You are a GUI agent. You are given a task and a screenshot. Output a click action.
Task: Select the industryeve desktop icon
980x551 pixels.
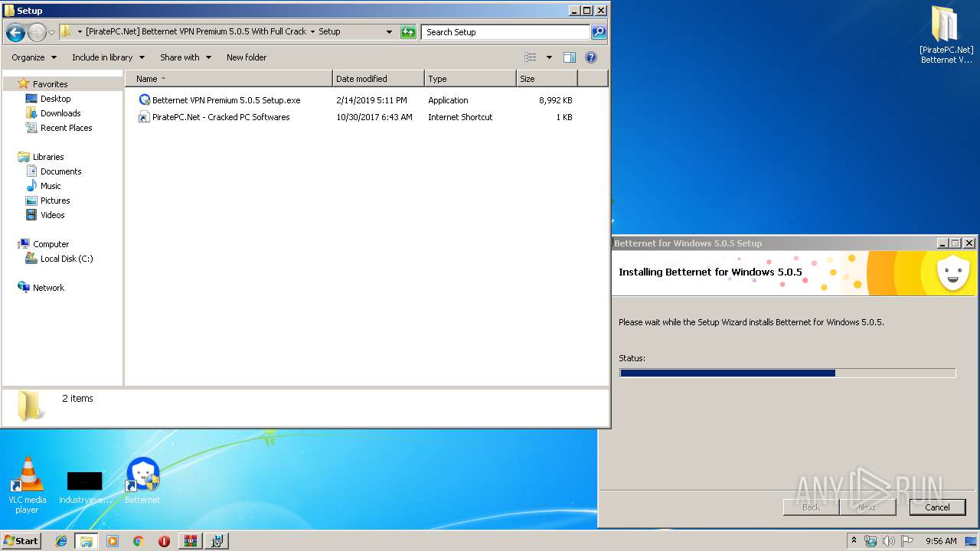click(x=85, y=487)
